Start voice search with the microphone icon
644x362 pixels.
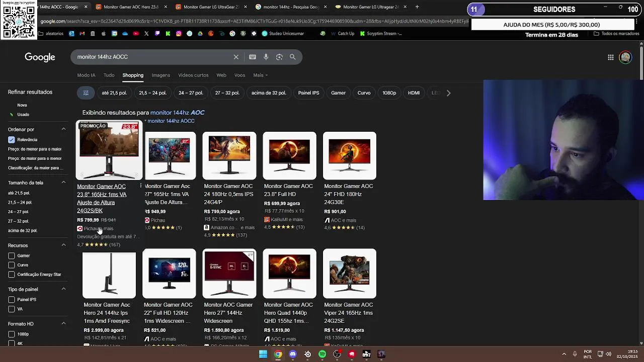266,57
